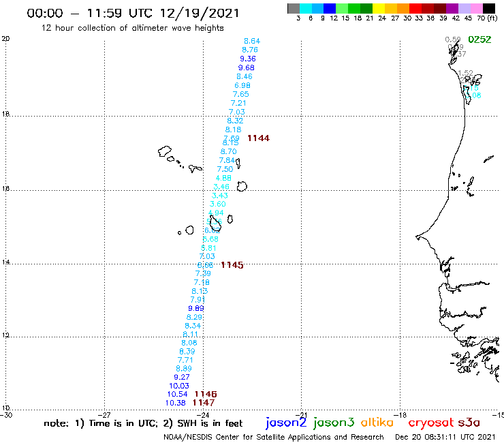Click the light green legend swatch
Viewport: 504px width, 443px height.
(x=342, y=8)
